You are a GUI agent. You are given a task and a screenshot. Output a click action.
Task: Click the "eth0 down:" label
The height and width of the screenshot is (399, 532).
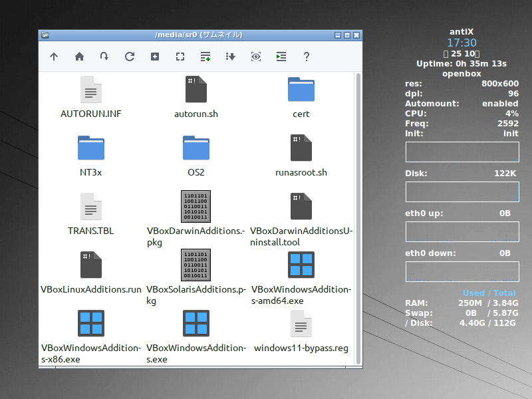coord(430,253)
